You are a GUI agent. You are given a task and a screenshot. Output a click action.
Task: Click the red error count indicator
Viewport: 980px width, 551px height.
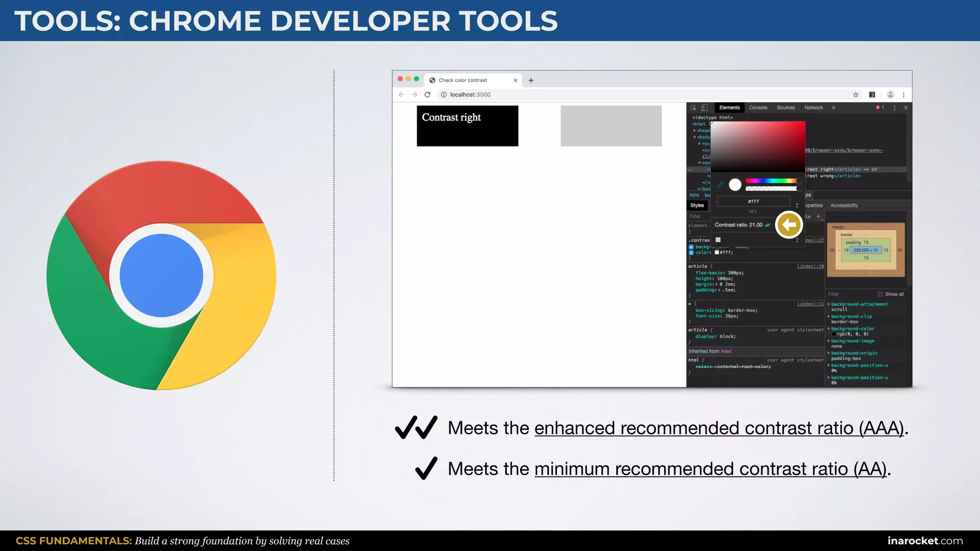tap(880, 108)
